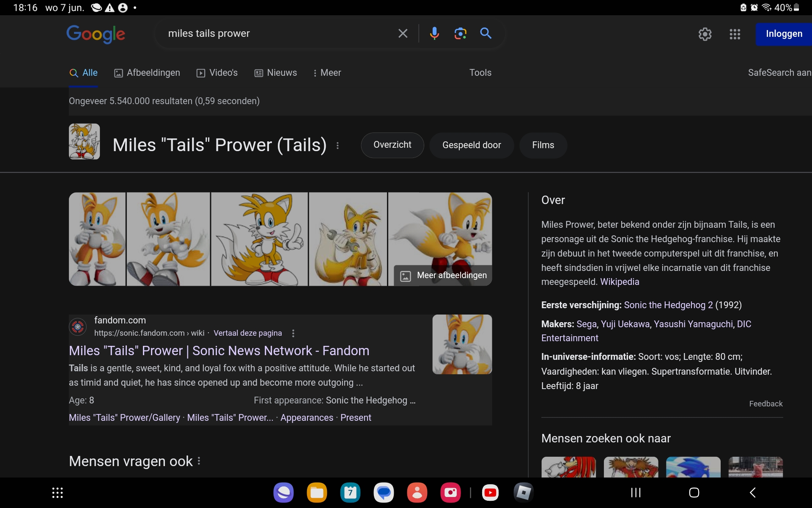Viewport: 812px width, 508px height.
Task: Open the fandom result Tails thumbnail
Action: pyautogui.click(x=462, y=344)
